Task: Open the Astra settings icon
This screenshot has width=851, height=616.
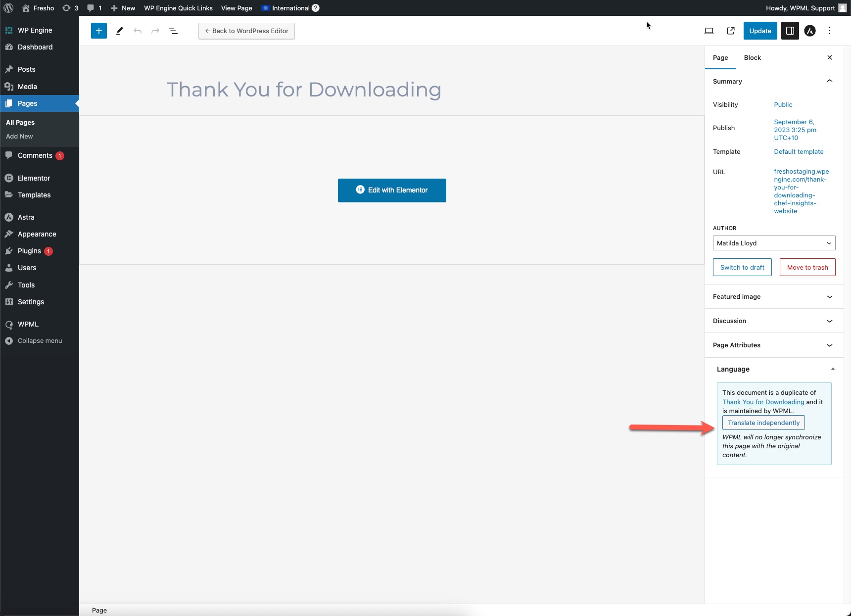Action: (x=809, y=31)
